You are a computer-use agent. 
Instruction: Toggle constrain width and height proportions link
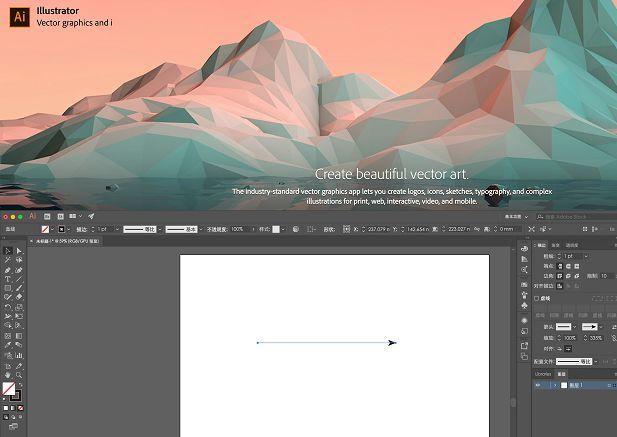click(477, 229)
